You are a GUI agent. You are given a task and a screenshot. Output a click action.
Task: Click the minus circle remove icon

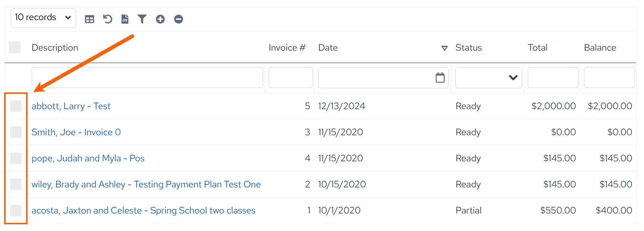tap(179, 19)
